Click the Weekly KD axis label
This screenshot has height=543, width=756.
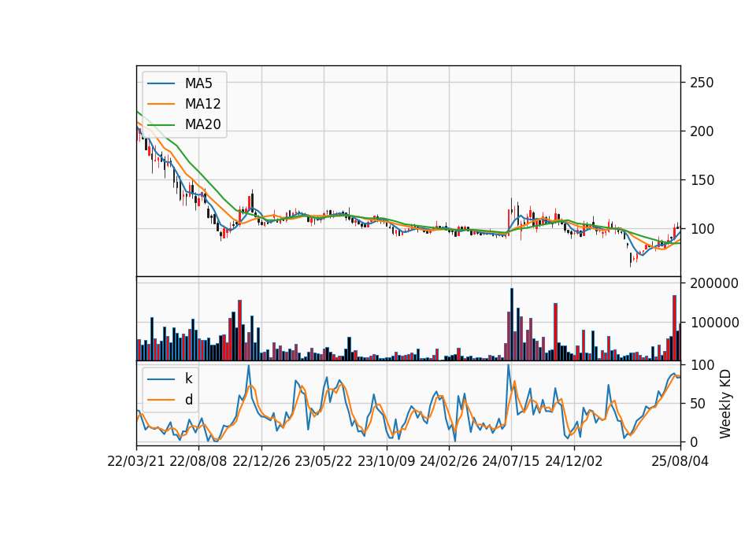(725, 404)
